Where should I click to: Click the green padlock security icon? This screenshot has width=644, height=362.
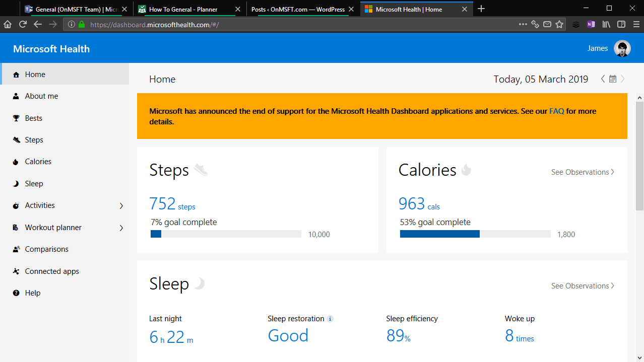tap(82, 24)
